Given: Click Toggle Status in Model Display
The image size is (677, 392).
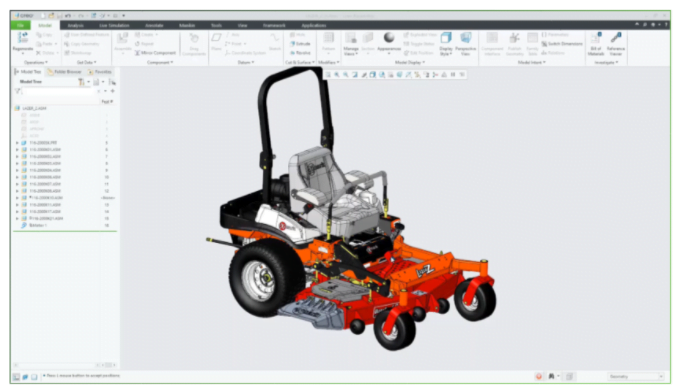Looking at the screenshot, I should coord(418,44).
